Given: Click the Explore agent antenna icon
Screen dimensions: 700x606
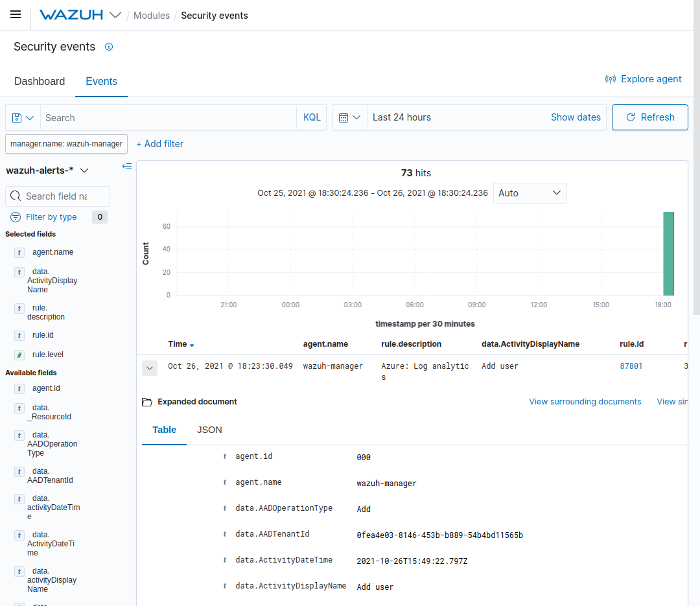Looking at the screenshot, I should [610, 78].
